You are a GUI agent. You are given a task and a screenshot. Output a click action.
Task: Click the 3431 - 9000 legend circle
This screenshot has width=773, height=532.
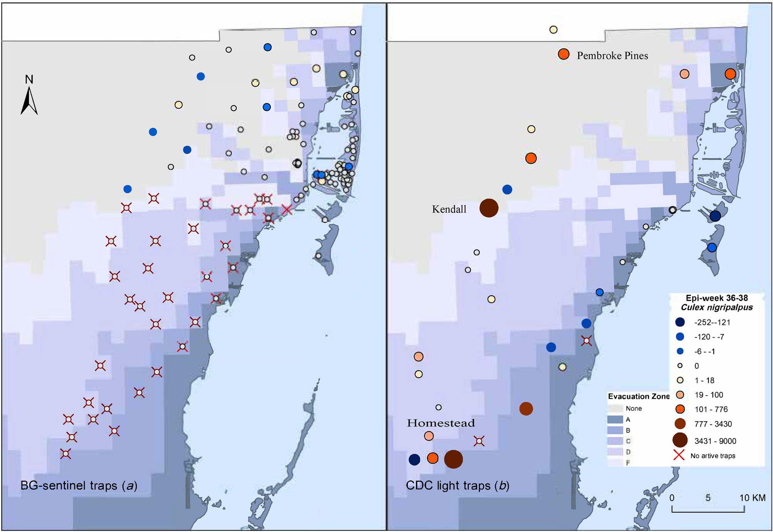coord(680,440)
